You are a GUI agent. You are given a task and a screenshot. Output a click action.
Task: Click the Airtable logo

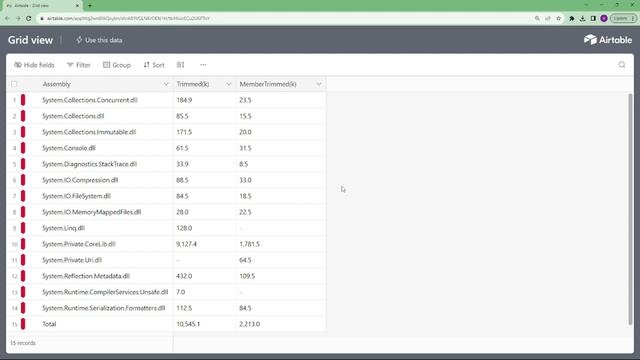point(608,40)
